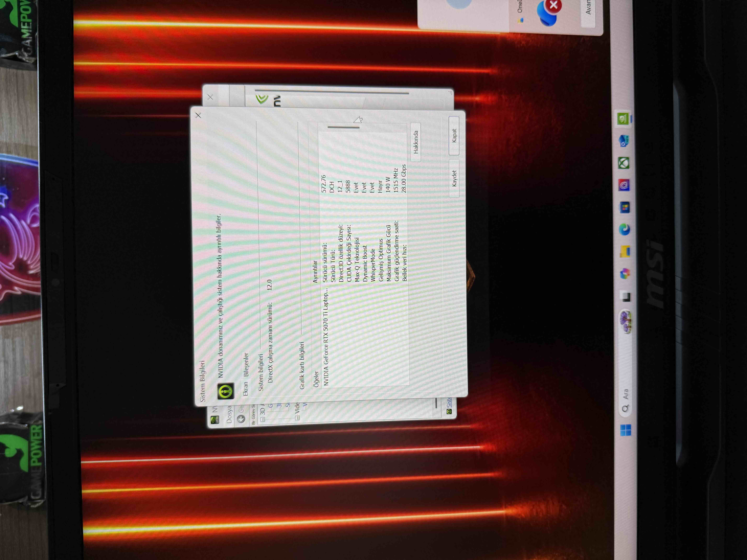Switch to the Bileşenler tab
The height and width of the screenshot is (560, 747).
(246, 365)
